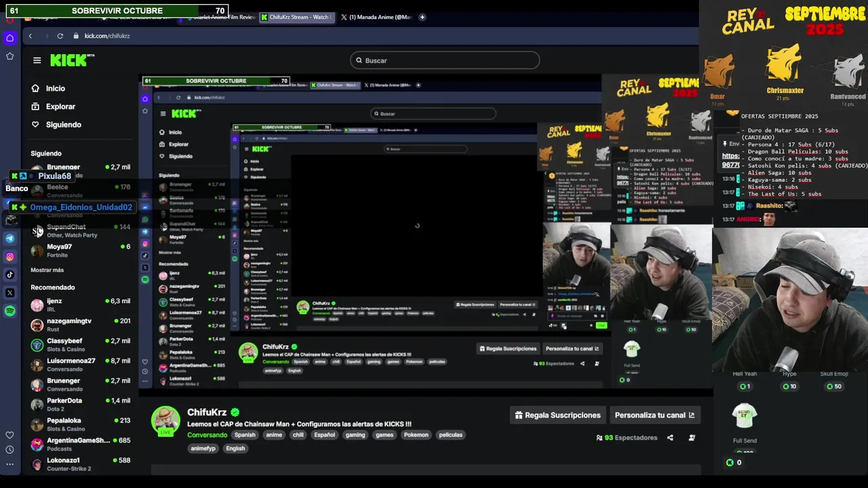Open nazegamingtv recommended channel
868x488 pixels.
80,325
